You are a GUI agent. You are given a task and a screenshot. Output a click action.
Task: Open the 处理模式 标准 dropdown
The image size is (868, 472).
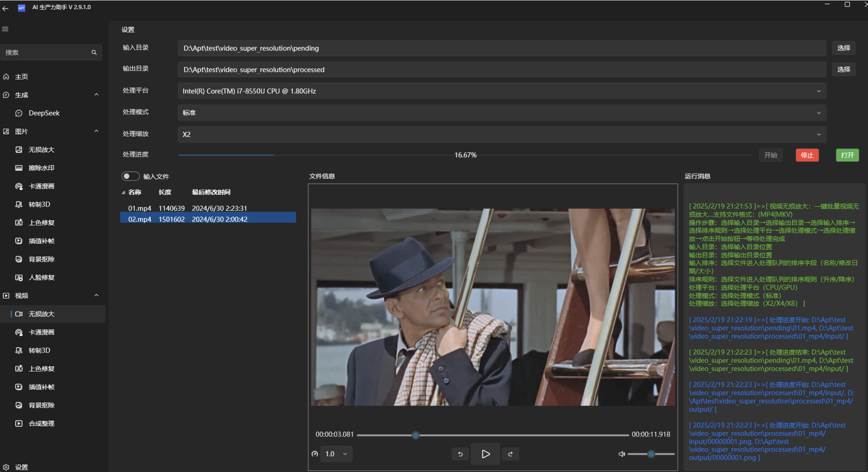point(502,113)
